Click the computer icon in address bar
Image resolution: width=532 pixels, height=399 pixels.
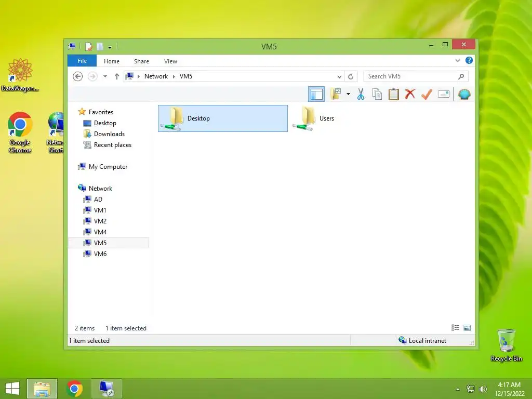point(129,76)
